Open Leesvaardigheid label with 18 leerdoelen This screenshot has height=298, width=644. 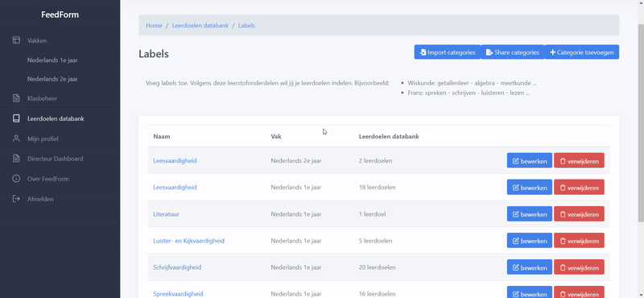[x=175, y=188]
